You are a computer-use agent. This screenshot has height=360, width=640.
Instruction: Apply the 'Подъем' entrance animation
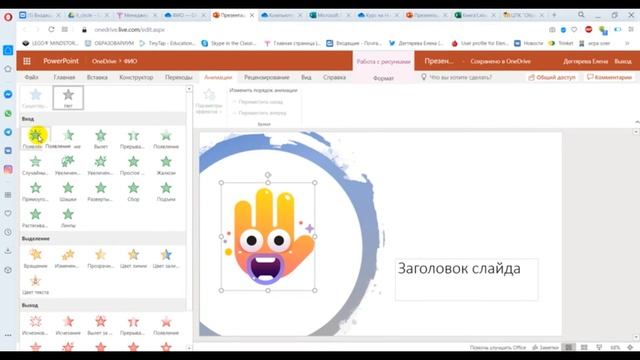point(166,191)
